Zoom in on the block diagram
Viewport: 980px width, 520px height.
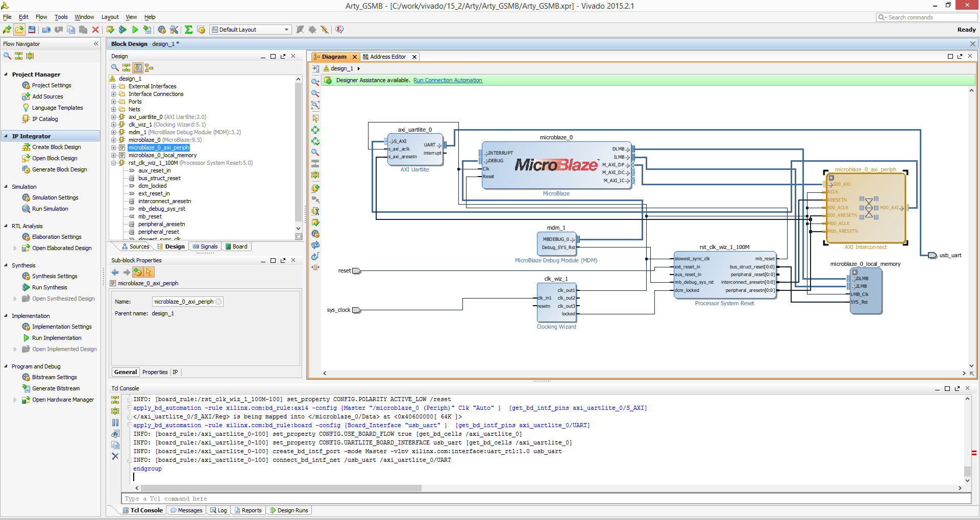[315, 82]
